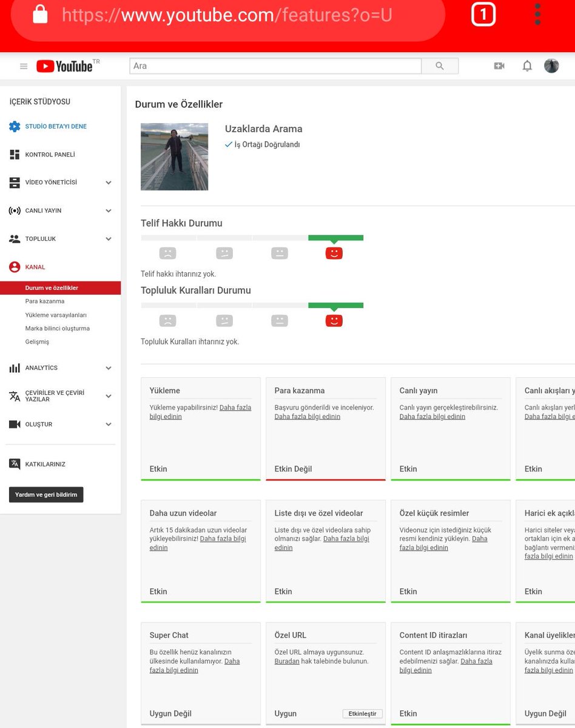This screenshot has width=575, height=728.
Task: Click the Topluluk Kuralları green status bar segment
Action: 336,305
